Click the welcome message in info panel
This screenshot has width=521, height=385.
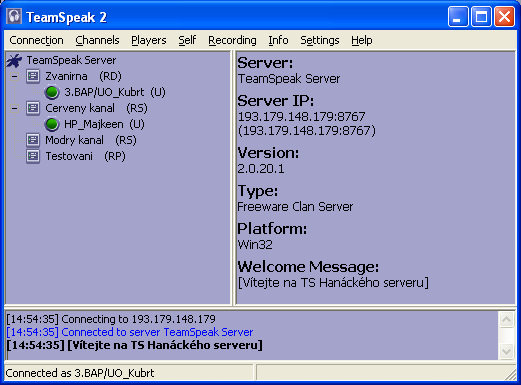point(333,283)
